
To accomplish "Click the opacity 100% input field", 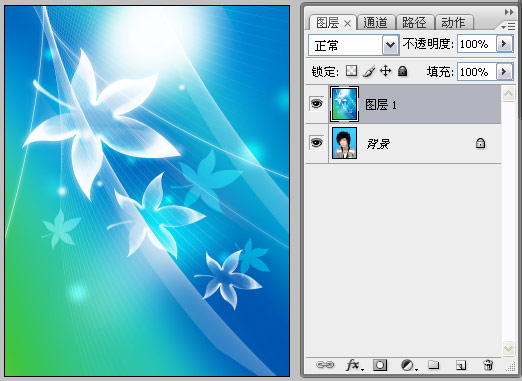I will click(477, 44).
